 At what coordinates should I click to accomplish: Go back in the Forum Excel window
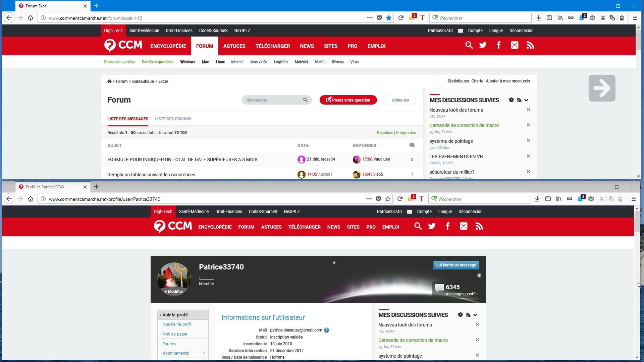coord(9,18)
